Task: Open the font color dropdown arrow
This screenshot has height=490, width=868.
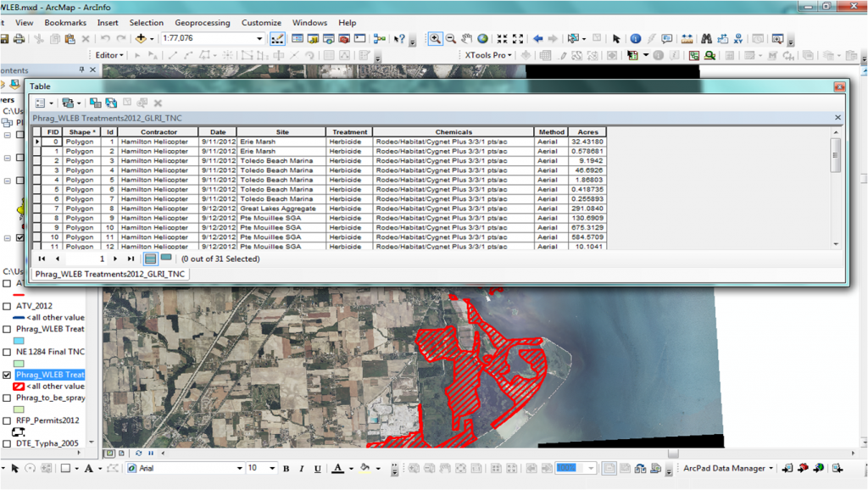Action: (351, 469)
